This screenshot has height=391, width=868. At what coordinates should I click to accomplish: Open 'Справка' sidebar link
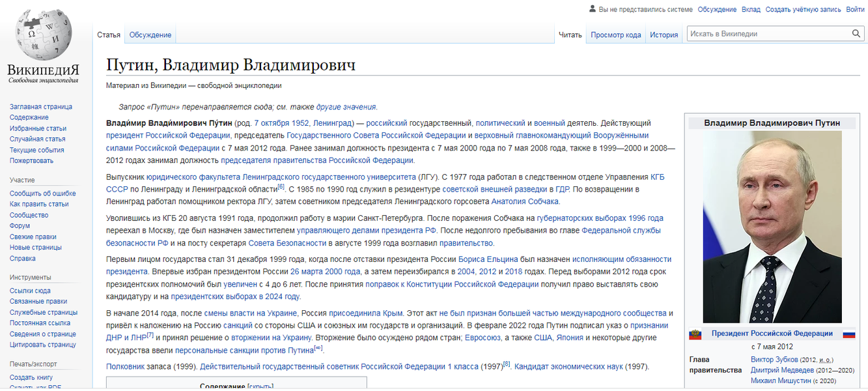pos(23,259)
